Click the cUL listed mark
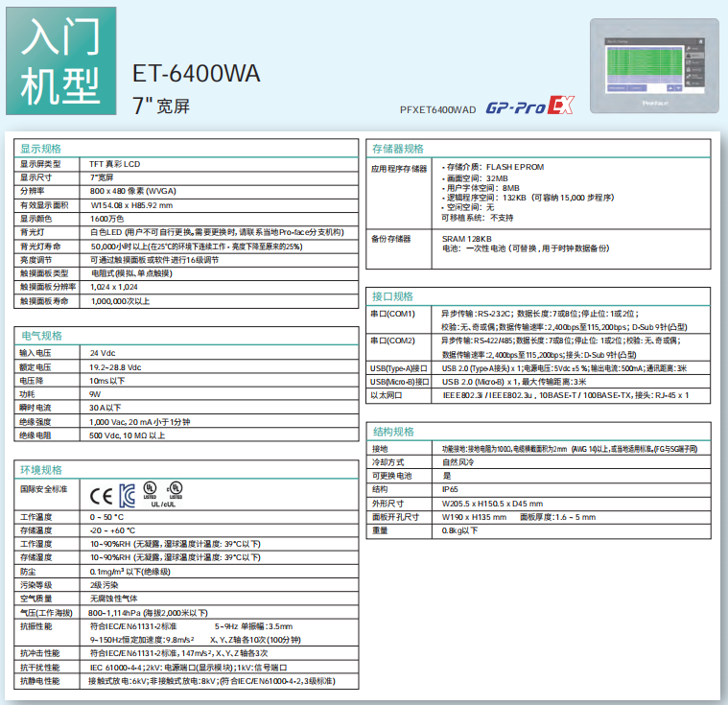This screenshot has width=728, height=705. pos(175,490)
